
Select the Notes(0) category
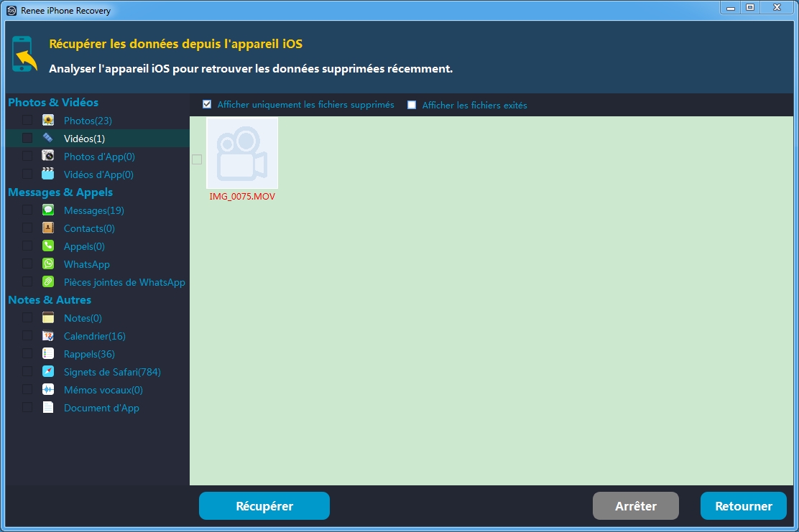click(x=83, y=318)
